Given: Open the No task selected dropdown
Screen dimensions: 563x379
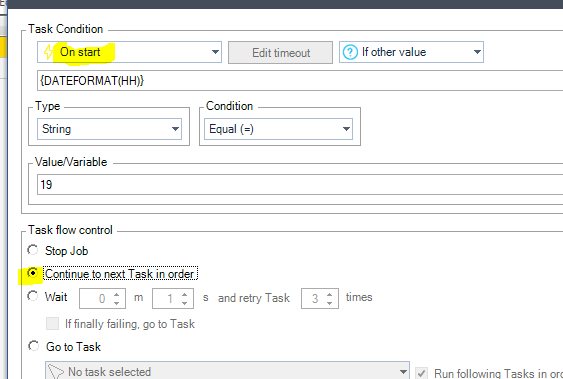Looking at the screenshot, I should pyautogui.click(x=227, y=371).
